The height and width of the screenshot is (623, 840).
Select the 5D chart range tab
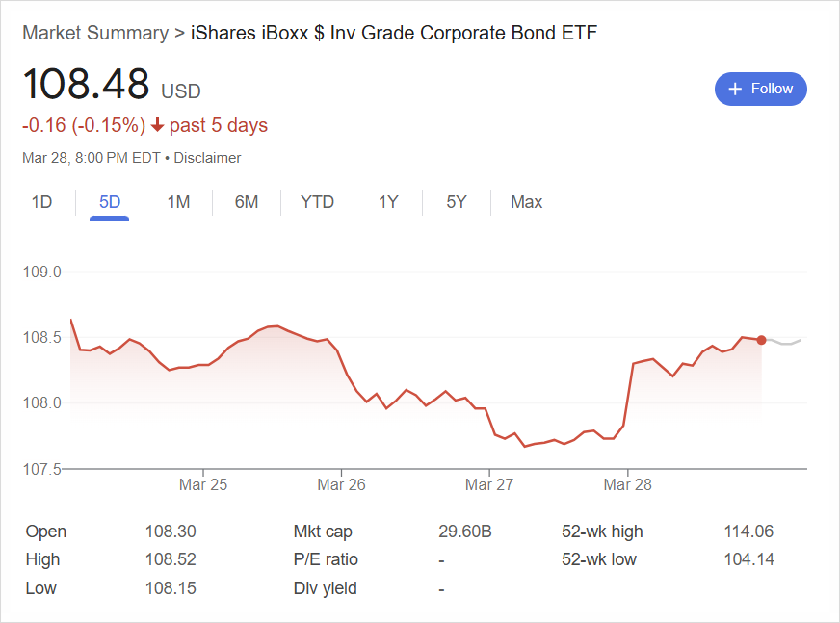tap(109, 202)
